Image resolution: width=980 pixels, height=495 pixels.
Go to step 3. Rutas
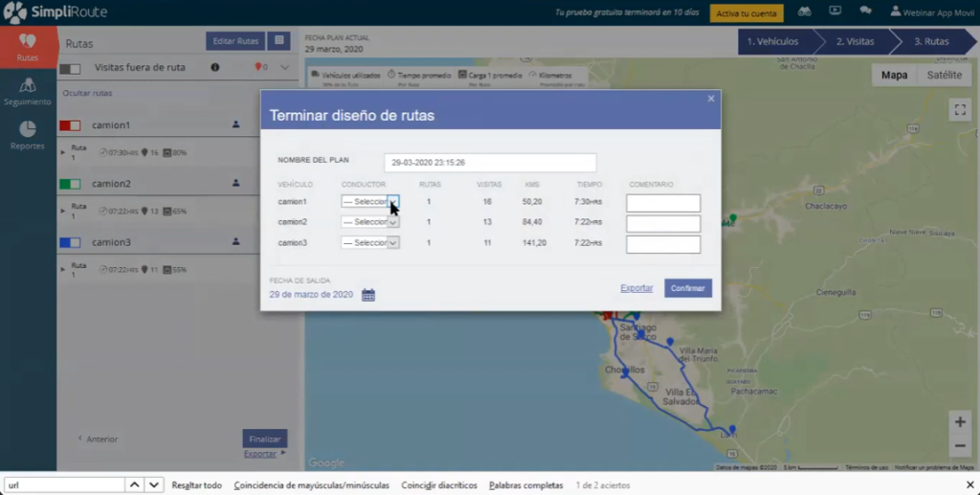931,41
